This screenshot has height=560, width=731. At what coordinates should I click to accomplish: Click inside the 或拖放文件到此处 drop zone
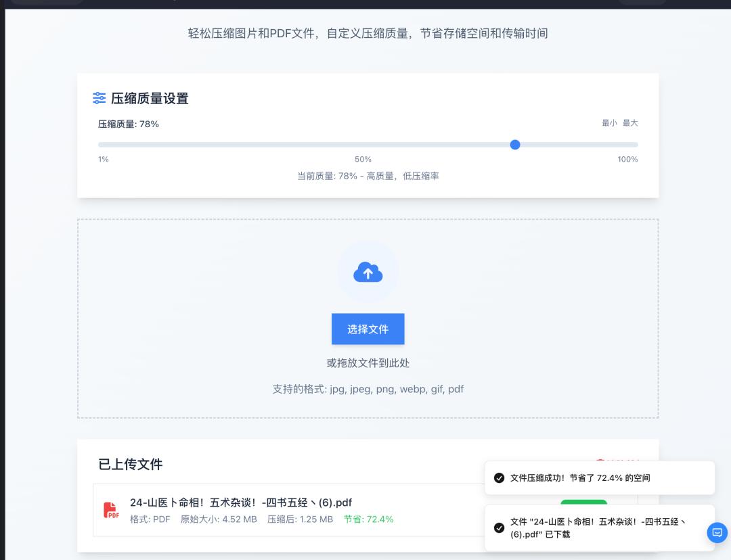pos(368,363)
